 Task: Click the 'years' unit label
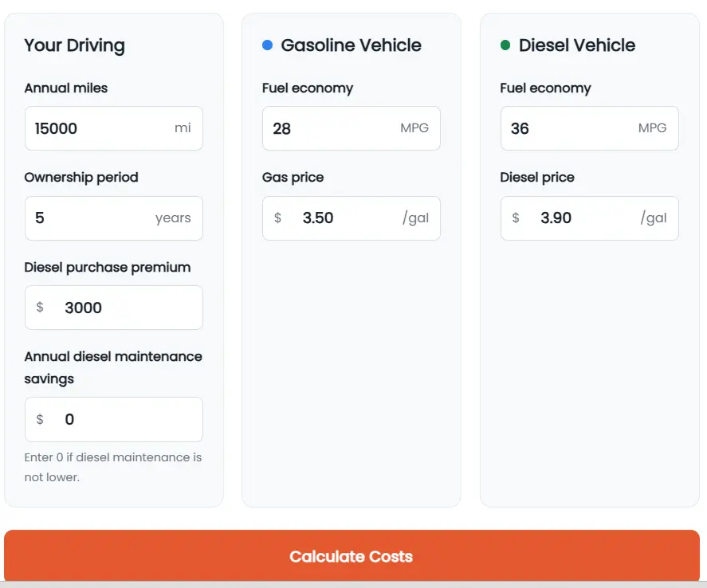coord(173,218)
